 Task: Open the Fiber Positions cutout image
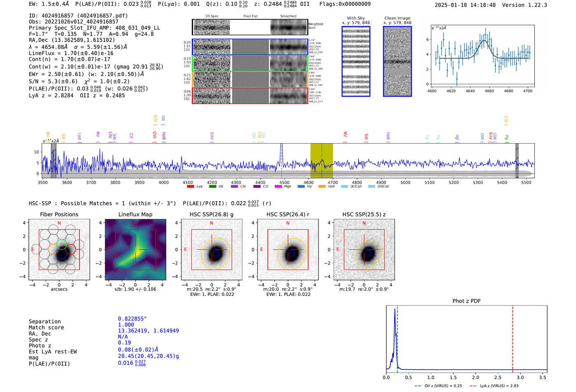point(59,250)
